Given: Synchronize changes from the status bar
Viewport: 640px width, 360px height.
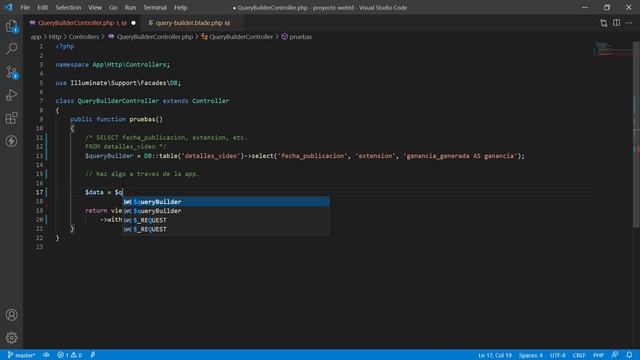Looking at the screenshot, I should pos(46,355).
